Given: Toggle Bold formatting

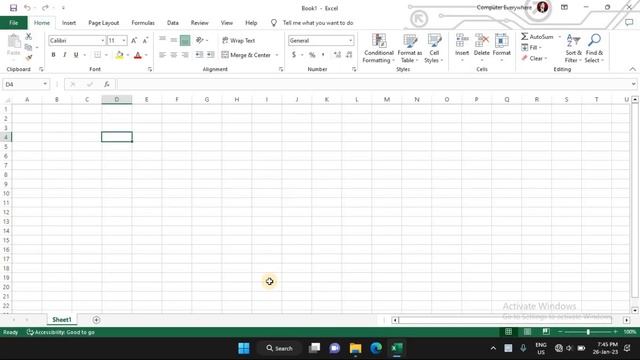Looking at the screenshot, I should point(53,55).
